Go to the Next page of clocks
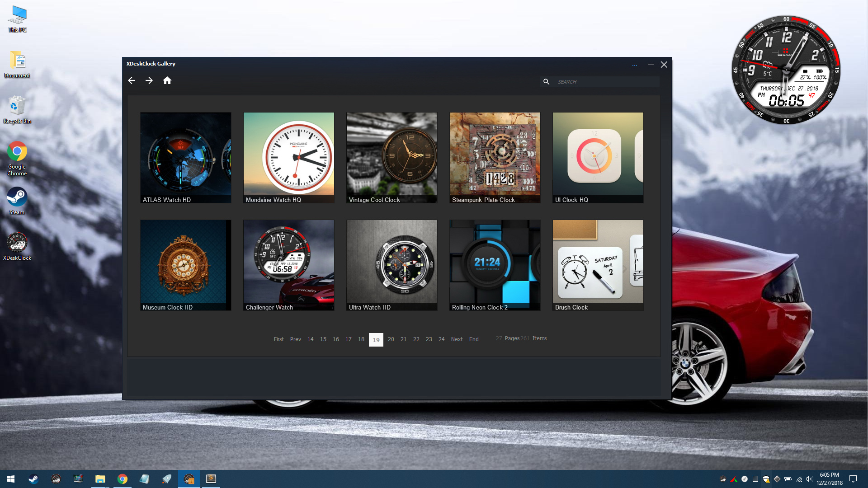 (457, 339)
